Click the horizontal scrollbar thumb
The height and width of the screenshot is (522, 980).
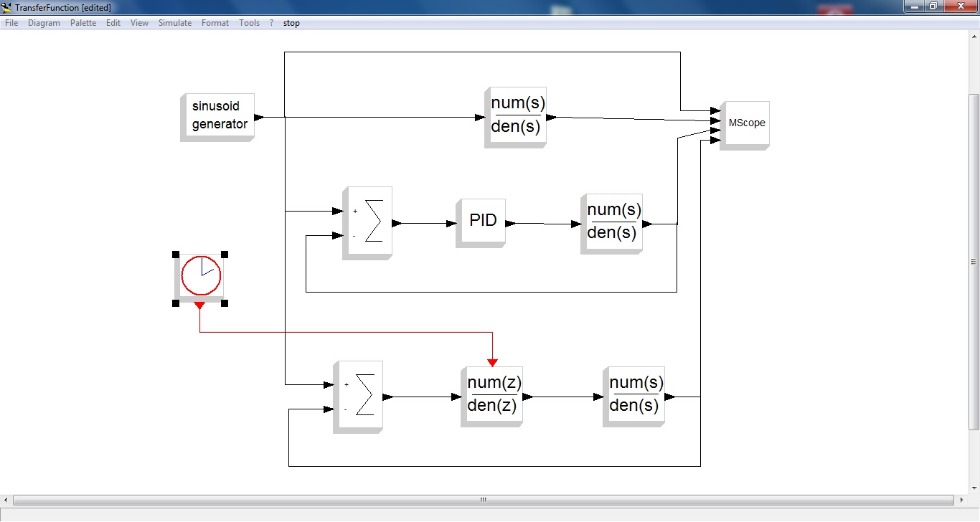pos(483,500)
